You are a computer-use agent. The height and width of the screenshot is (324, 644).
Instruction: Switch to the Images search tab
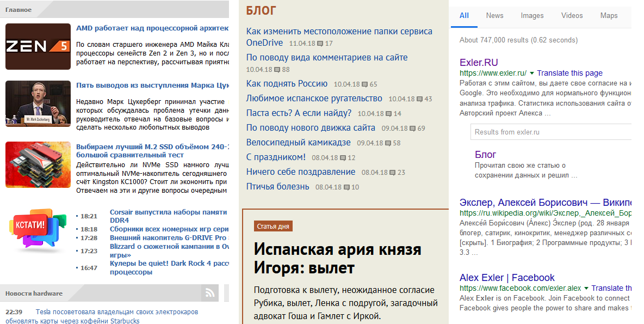pyautogui.click(x=532, y=16)
